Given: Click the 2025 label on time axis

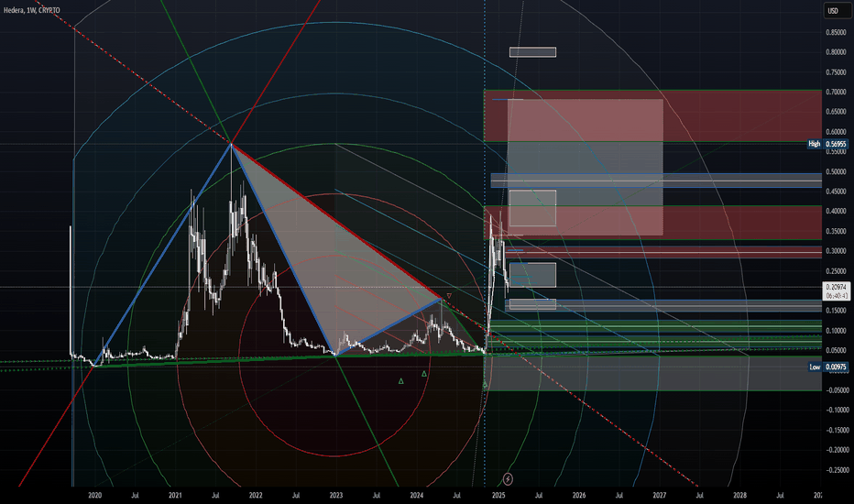Looking at the screenshot, I should (498, 495).
